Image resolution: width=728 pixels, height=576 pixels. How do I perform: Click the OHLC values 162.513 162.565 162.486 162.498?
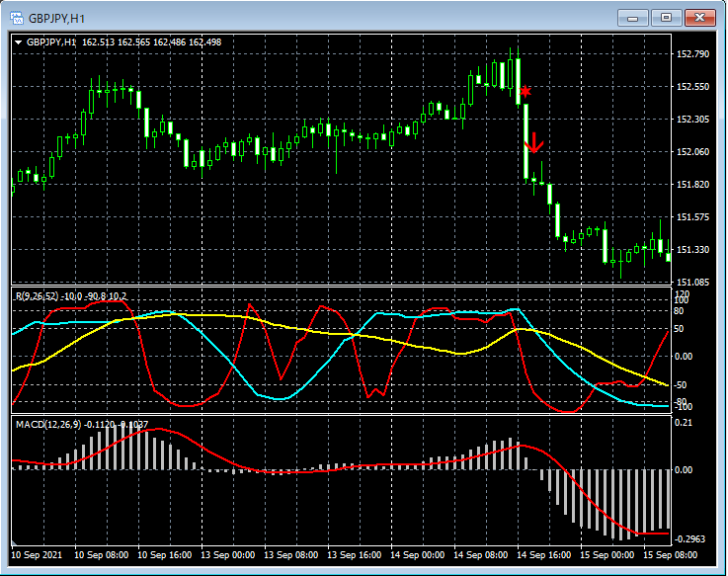pyautogui.click(x=152, y=42)
